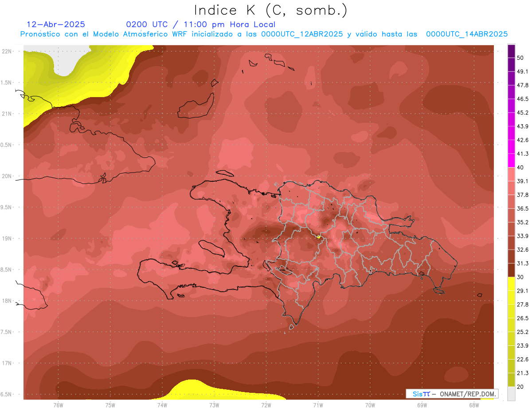Screen dimensions: 532x411
Task: Click the olive legend swatch between 20 and 21.3
Action: pos(511,380)
